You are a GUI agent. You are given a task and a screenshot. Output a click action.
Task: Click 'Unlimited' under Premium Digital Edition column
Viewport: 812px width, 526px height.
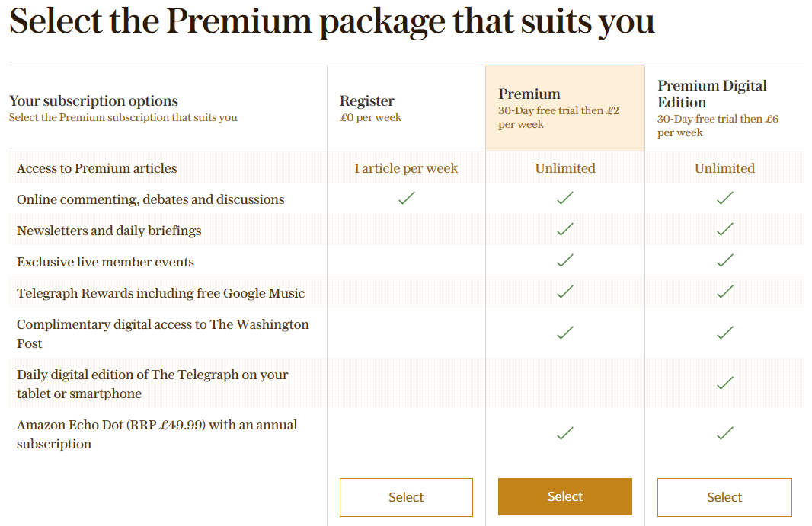click(x=724, y=168)
